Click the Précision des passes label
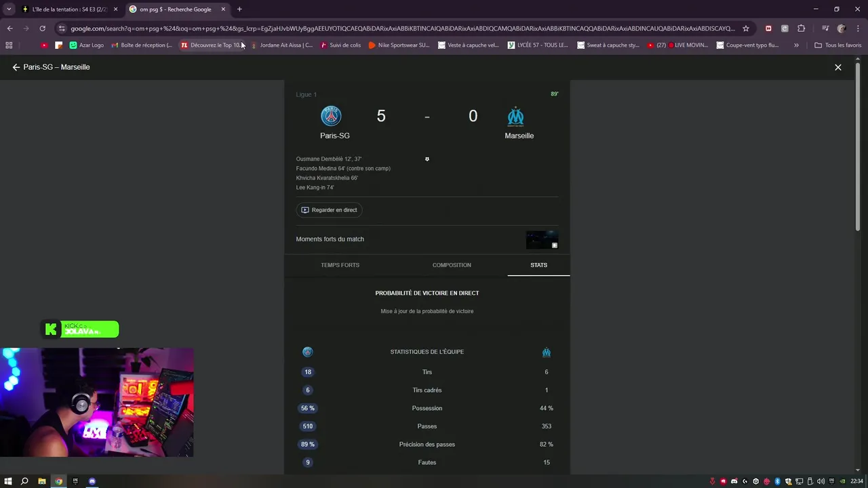The image size is (868, 488). [x=427, y=445]
